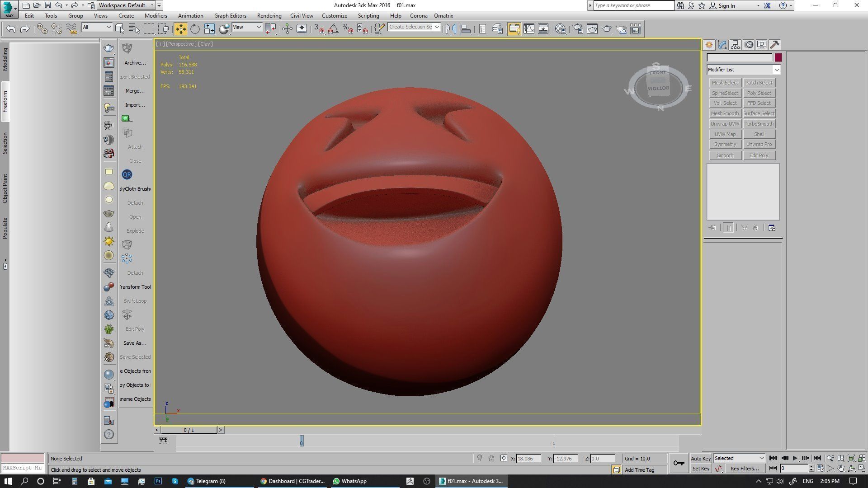Viewport: 868px width, 488px height.
Task: Click the help question mark in sidebar
Action: point(109,435)
